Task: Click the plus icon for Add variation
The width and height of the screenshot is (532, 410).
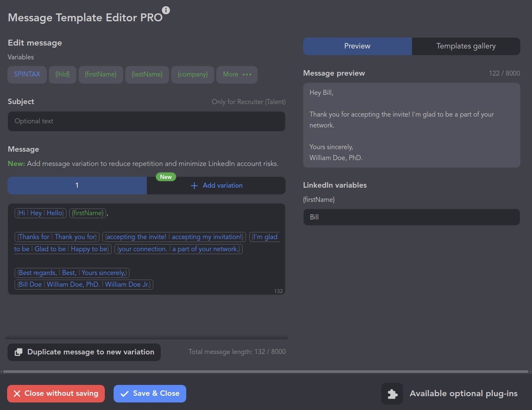Action: (194, 186)
